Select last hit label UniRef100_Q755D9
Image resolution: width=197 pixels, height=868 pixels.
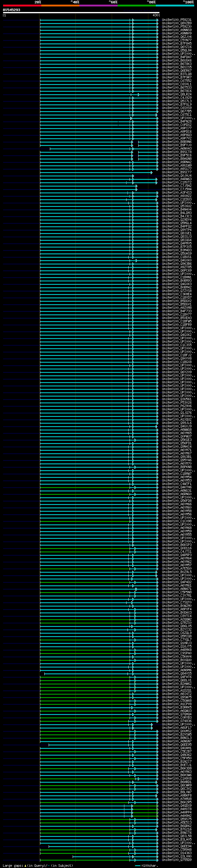point(177,860)
